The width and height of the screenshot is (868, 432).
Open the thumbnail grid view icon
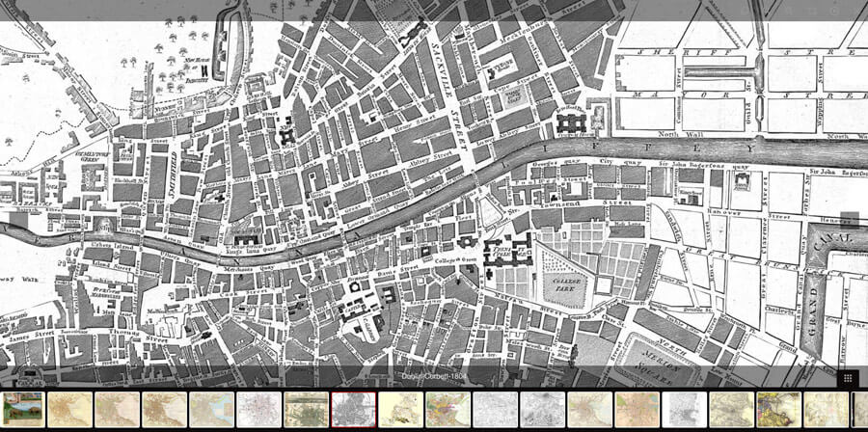tap(848, 378)
